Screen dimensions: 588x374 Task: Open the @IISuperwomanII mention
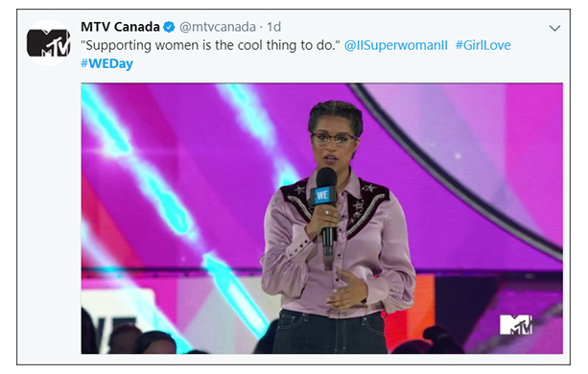coord(395,45)
